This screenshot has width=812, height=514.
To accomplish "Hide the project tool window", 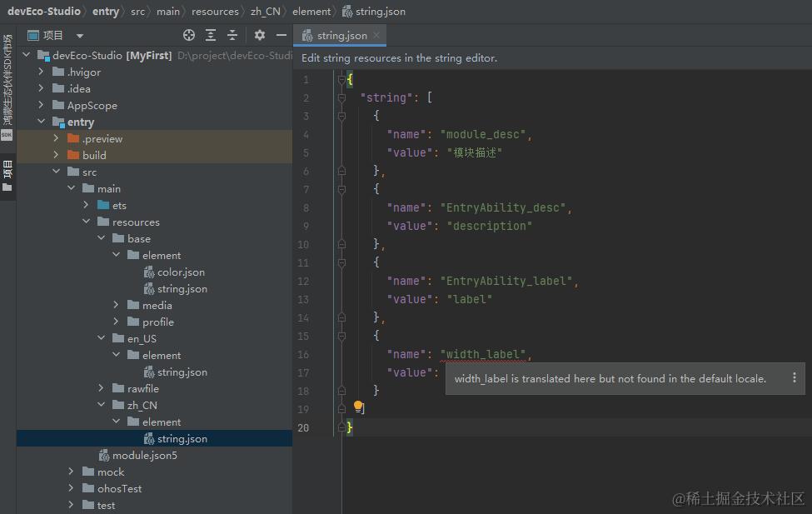I will coord(281,35).
